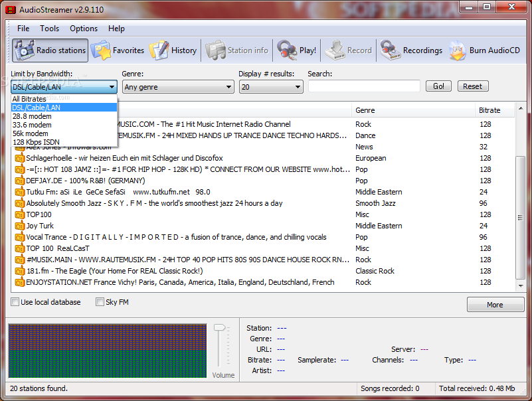The width and height of the screenshot is (532, 401).
Task: Choose 128 Kbps ISDN bandwidth option
Action: [64, 142]
